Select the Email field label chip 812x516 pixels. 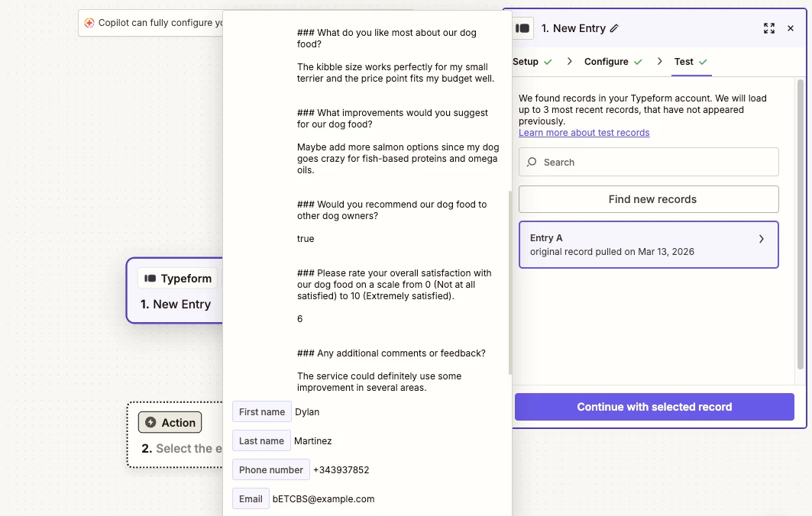click(251, 498)
